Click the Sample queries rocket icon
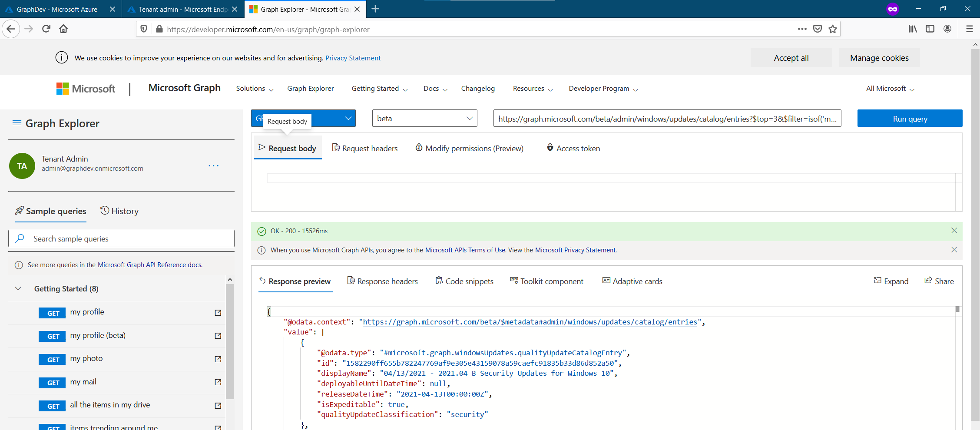 pyautogui.click(x=19, y=211)
